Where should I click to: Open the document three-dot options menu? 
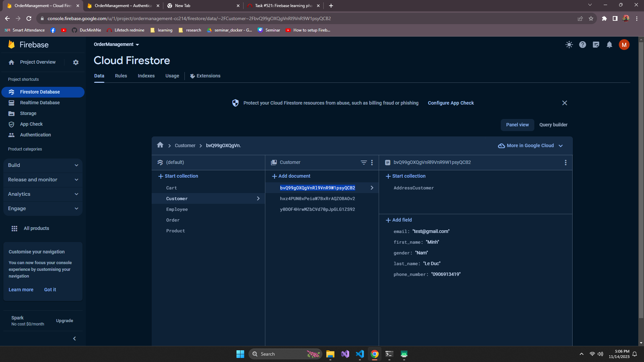(566, 163)
